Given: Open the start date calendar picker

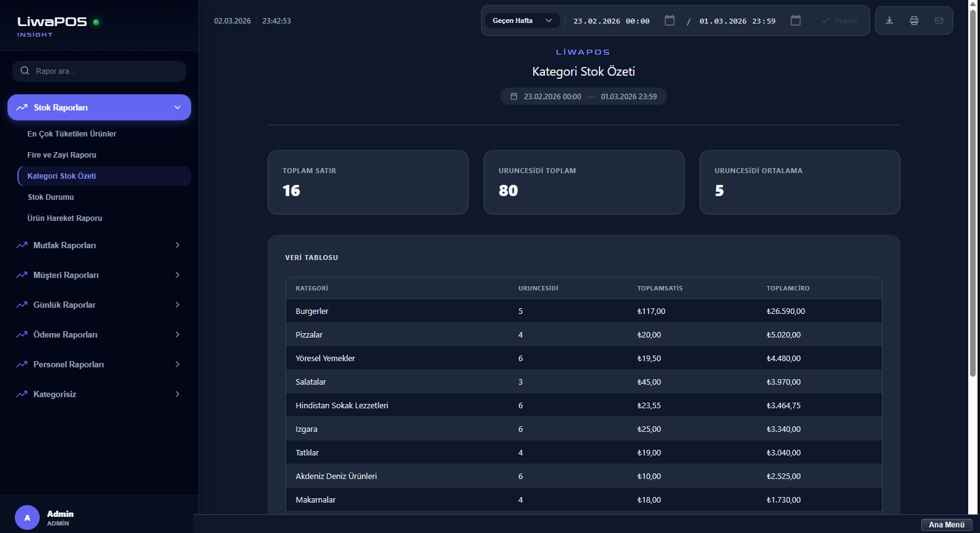Looking at the screenshot, I should [x=669, y=20].
